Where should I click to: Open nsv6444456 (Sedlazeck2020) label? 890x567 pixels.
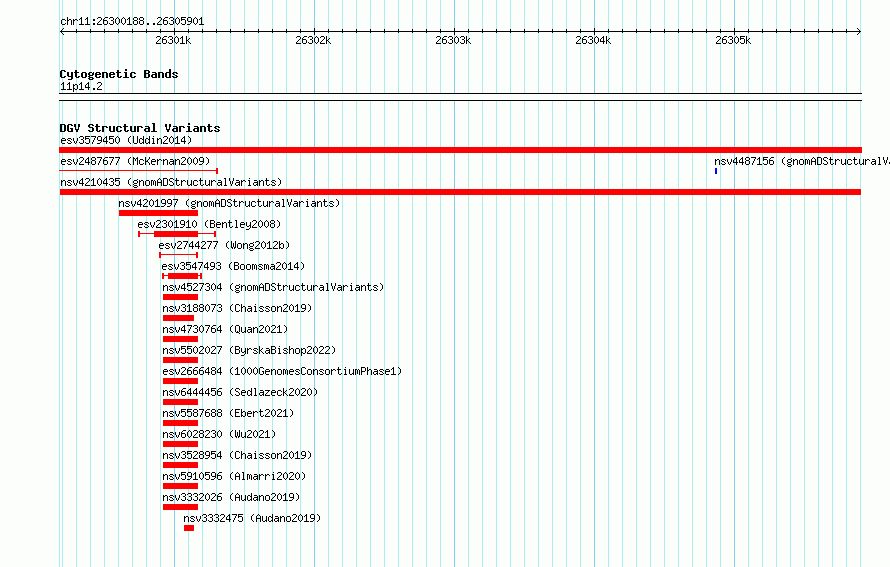pyautogui.click(x=240, y=392)
